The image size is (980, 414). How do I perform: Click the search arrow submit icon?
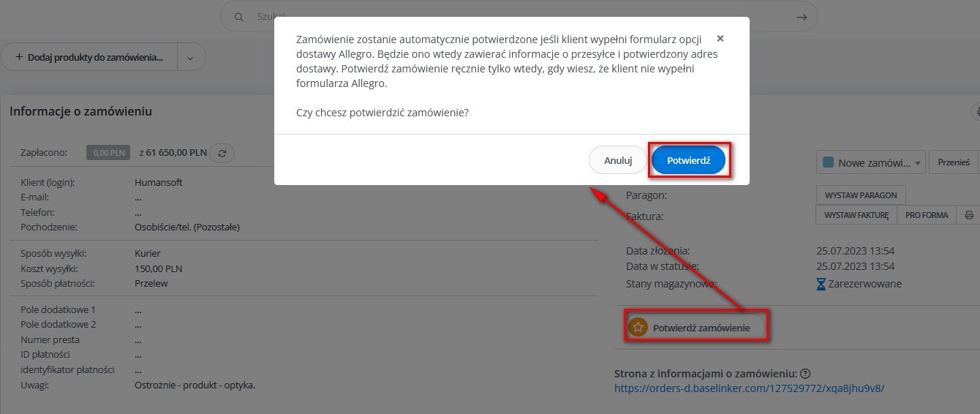point(802,17)
